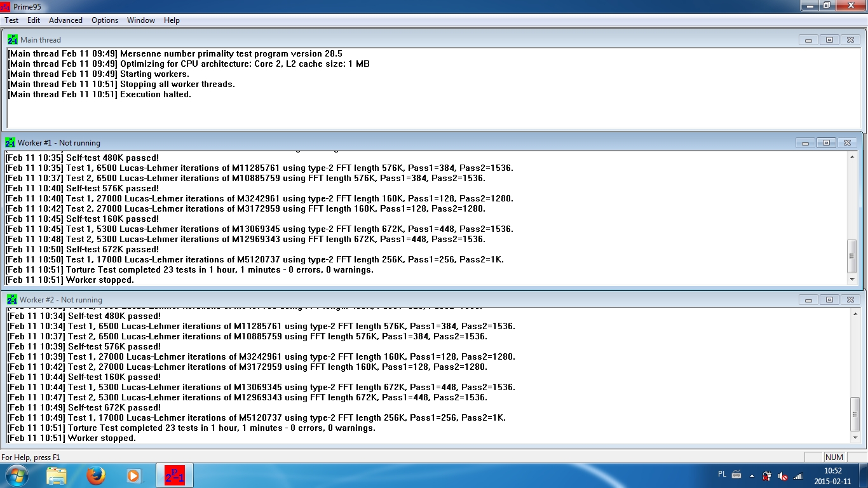Click 'Worker stopped.' line in Worker #1
Viewport: 868px width, 488px height.
[x=70, y=280]
